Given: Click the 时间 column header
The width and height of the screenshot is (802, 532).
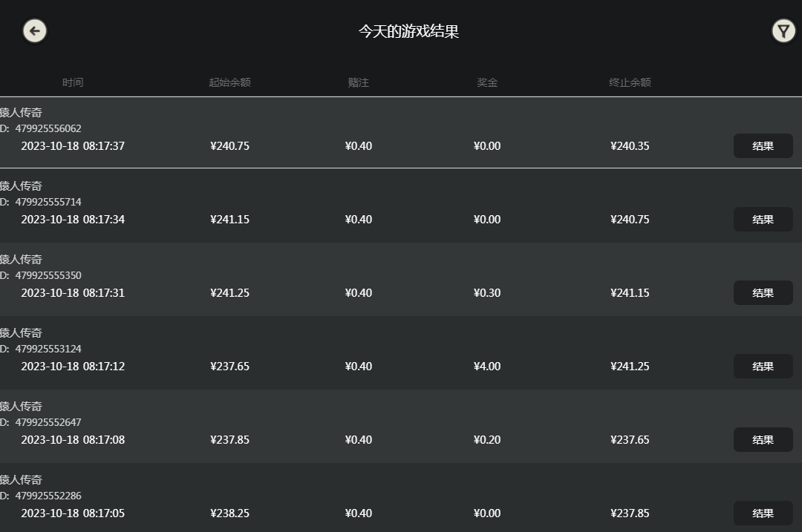Looking at the screenshot, I should [73, 82].
